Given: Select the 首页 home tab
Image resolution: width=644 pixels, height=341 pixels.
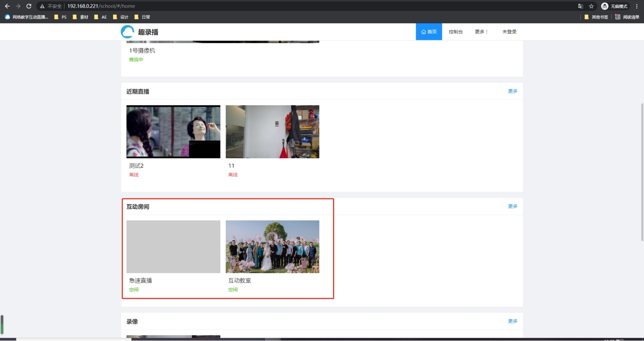Looking at the screenshot, I should [x=429, y=32].
